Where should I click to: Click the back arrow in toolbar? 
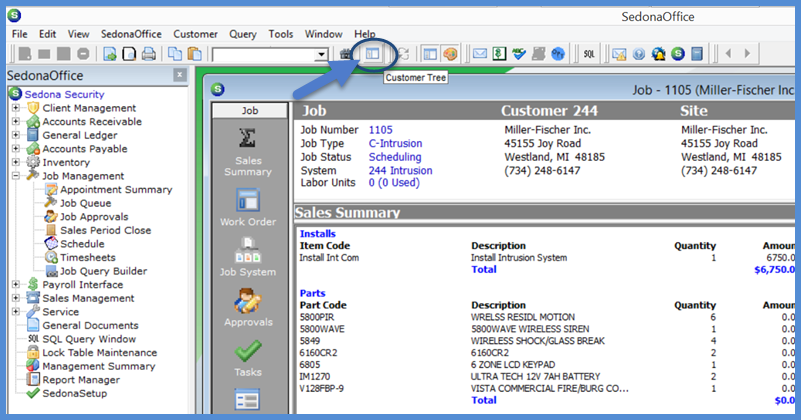pyautogui.click(x=728, y=53)
